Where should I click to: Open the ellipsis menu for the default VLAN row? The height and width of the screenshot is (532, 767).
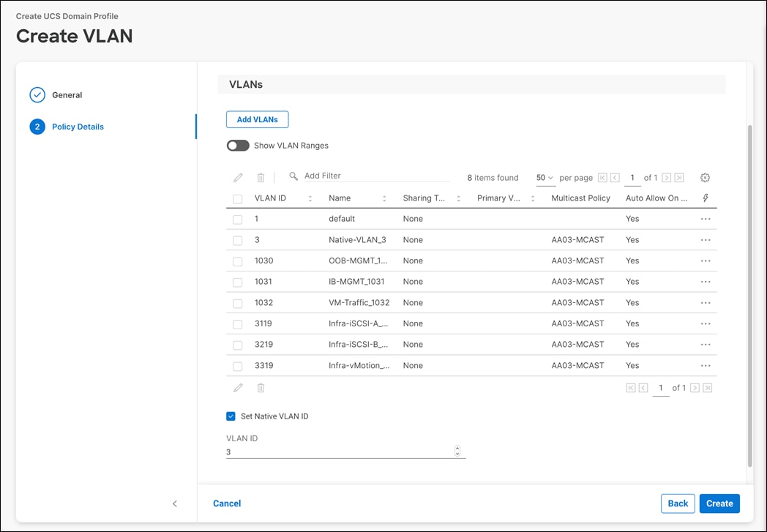point(706,218)
